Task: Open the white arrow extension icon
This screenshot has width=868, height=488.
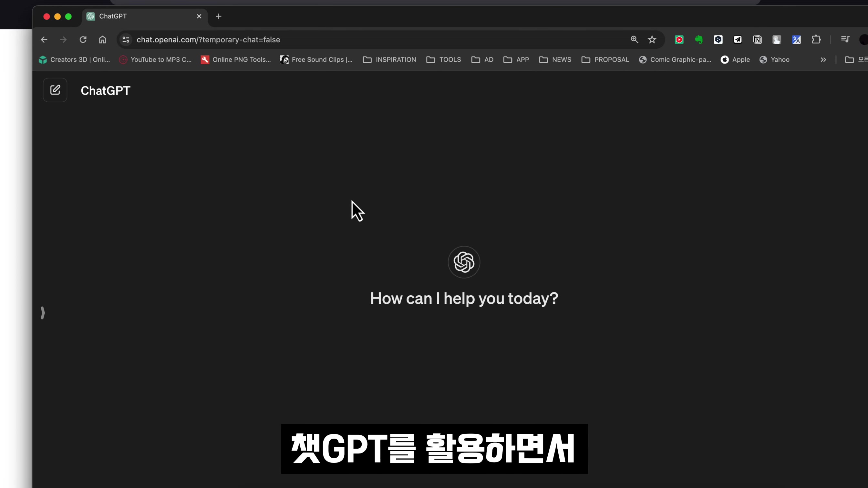Action: pyautogui.click(x=738, y=40)
